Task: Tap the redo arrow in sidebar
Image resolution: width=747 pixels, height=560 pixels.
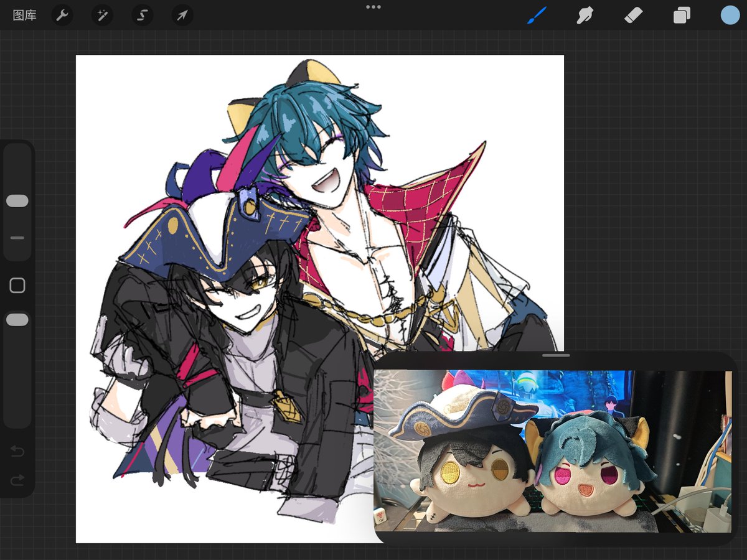Action: click(17, 479)
